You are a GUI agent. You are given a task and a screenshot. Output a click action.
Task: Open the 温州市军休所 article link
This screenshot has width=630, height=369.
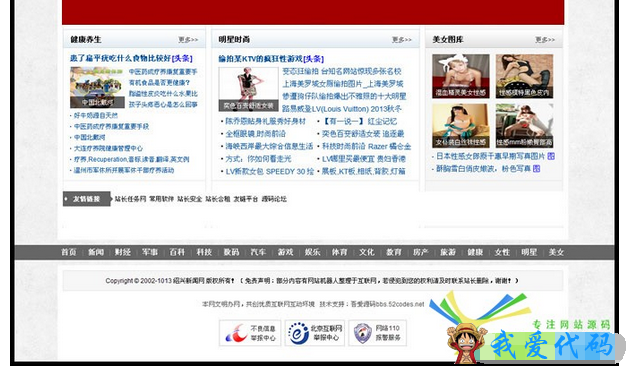[124, 170]
